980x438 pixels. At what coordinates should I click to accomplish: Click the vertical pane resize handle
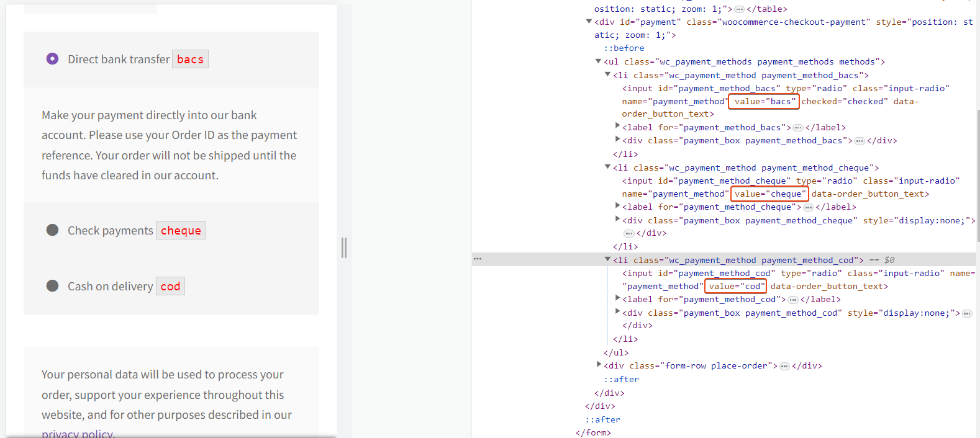pos(344,248)
